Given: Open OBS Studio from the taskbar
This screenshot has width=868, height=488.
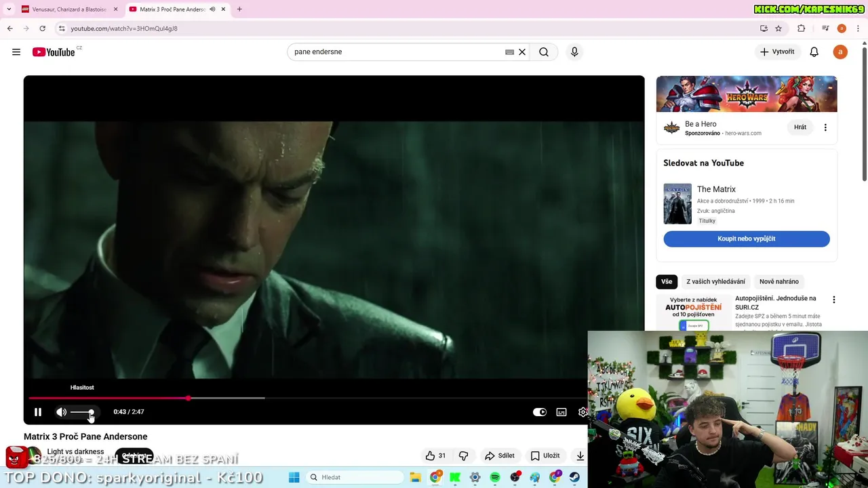Looking at the screenshot, I should (x=515, y=477).
